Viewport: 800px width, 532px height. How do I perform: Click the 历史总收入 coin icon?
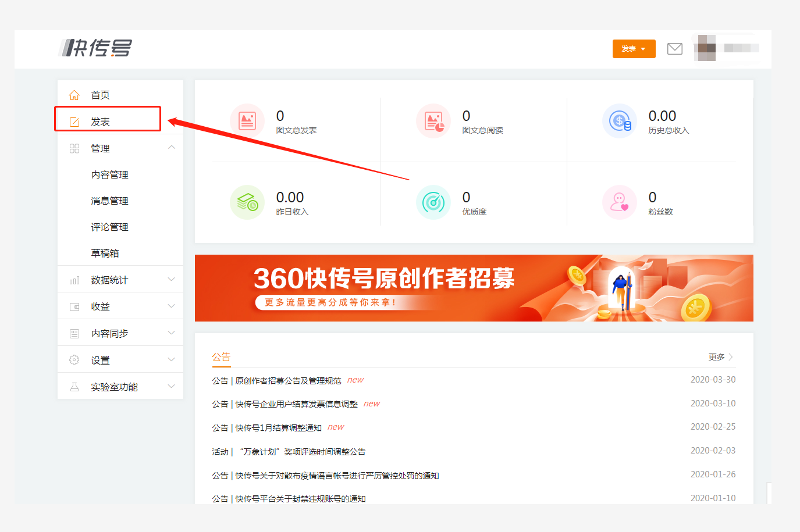click(x=620, y=121)
